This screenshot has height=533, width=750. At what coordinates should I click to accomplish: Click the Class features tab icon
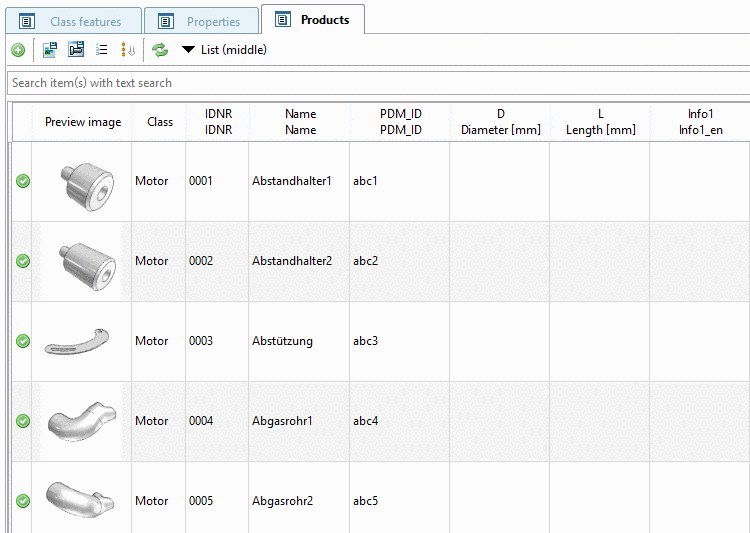click(27, 22)
